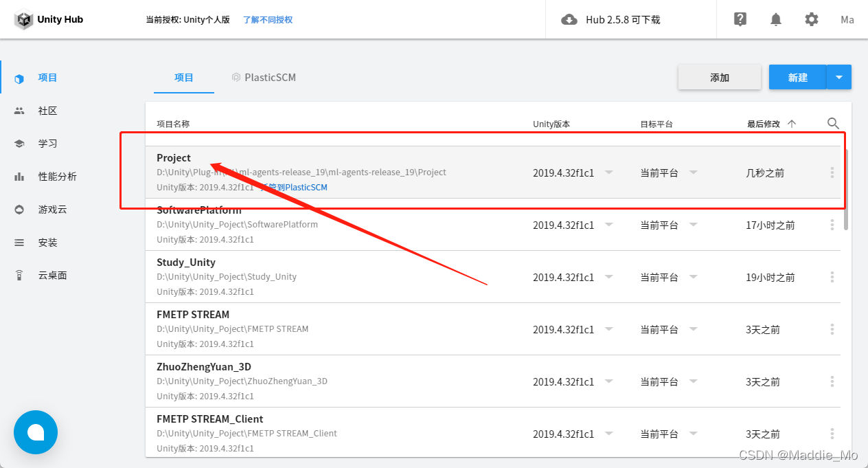Screen dimensions: 868x468
Task: Open Unity version dropdown for FMETP STREAM_Client row
Action: [608, 434]
